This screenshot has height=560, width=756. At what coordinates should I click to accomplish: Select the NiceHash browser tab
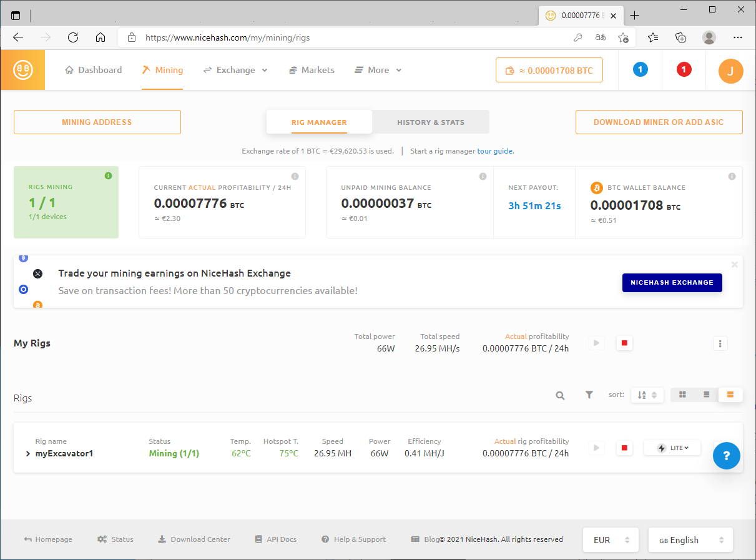coord(580,16)
